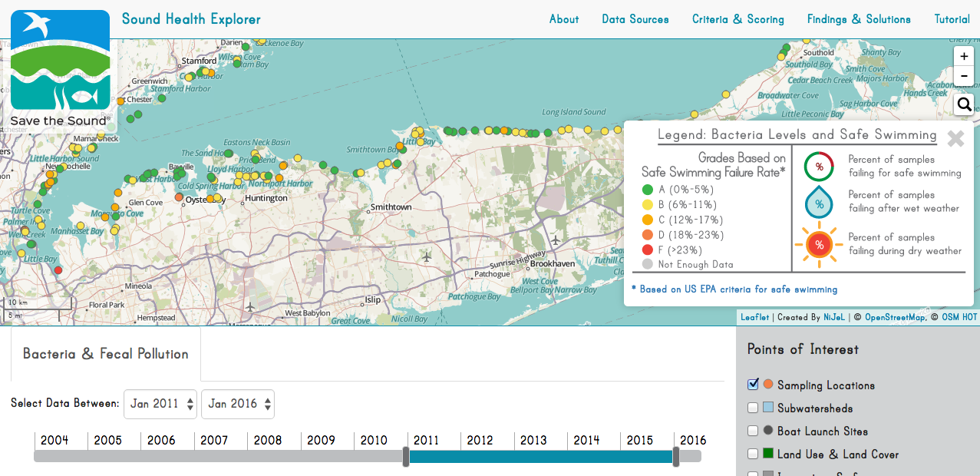Click the safe swimming failure ring icon
The height and width of the screenshot is (476, 980).
819,167
